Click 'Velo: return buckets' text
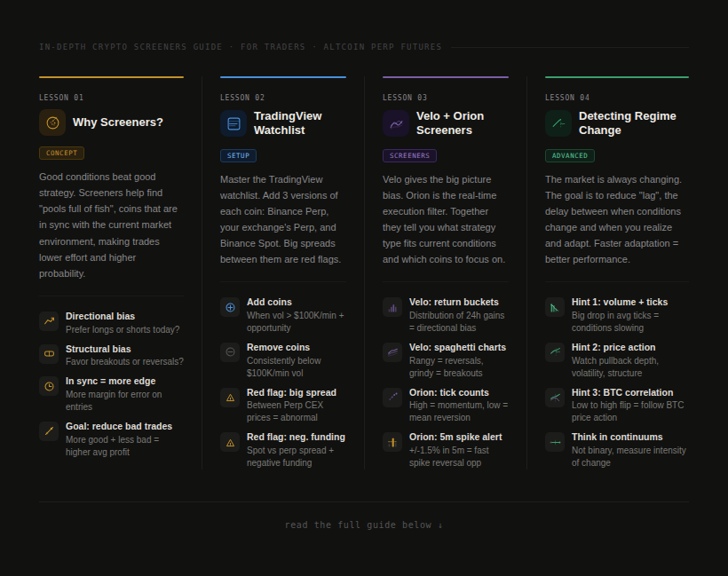This screenshot has width=728, height=576. coord(454,302)
